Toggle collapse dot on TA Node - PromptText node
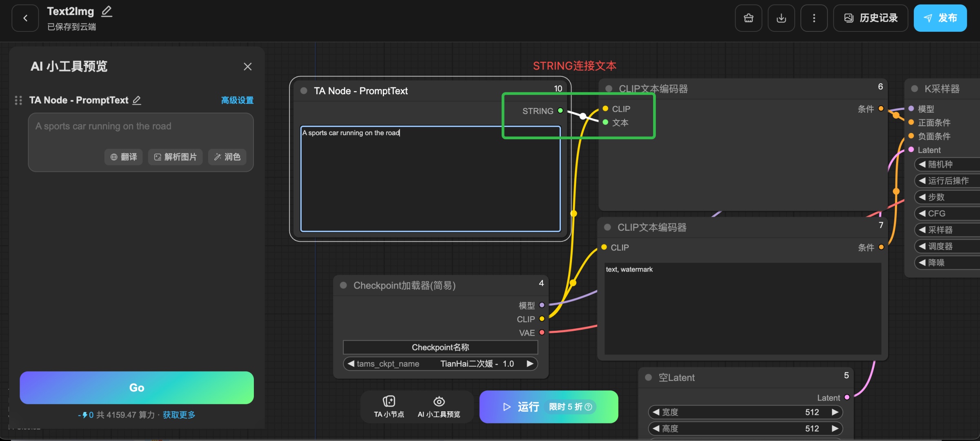The image size is (980, 441). pyautogui.click(x=304, y=91)
